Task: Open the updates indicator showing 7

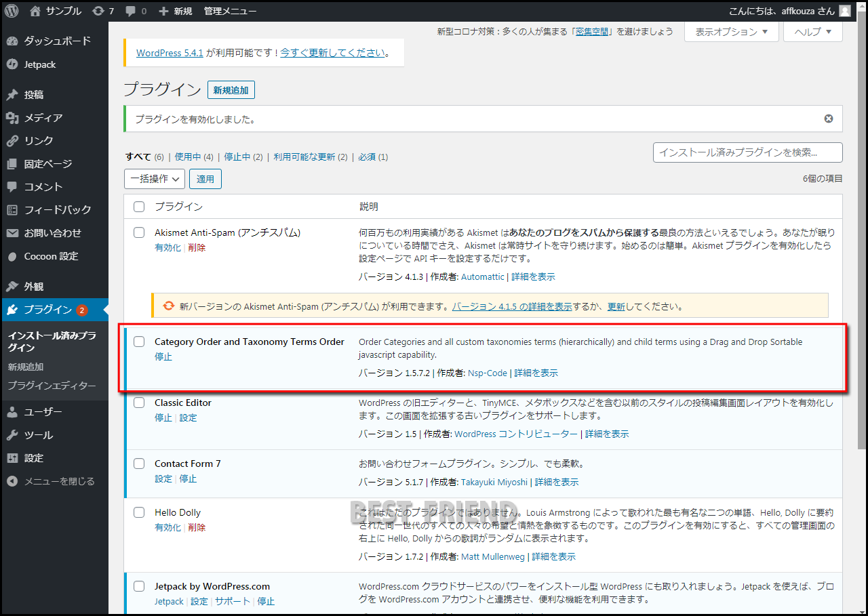Action: click(103, 11)
